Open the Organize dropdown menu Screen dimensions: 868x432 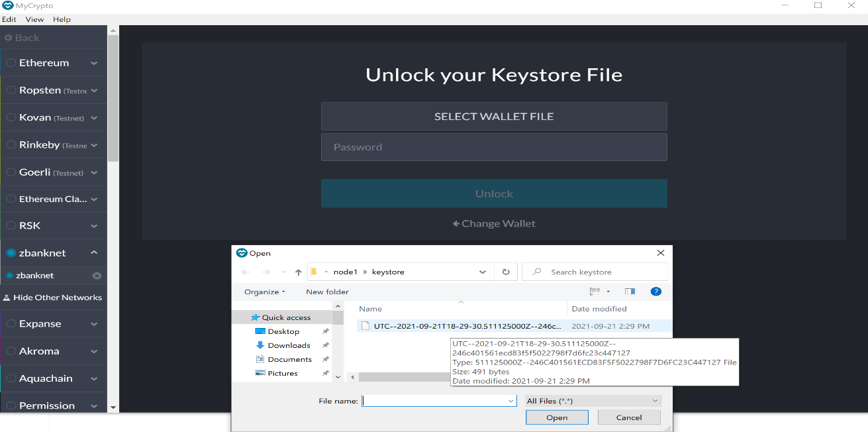coord(264,291)
